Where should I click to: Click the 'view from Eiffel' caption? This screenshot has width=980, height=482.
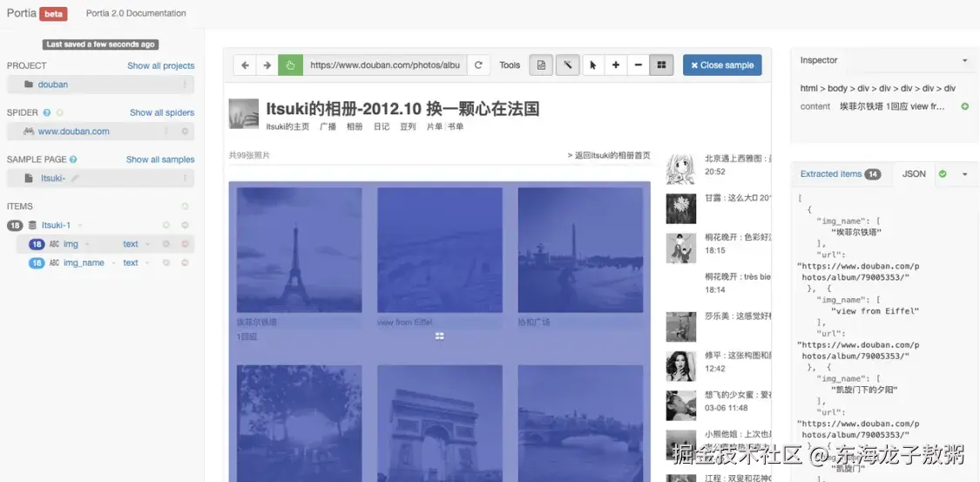(x=403, y=322)
